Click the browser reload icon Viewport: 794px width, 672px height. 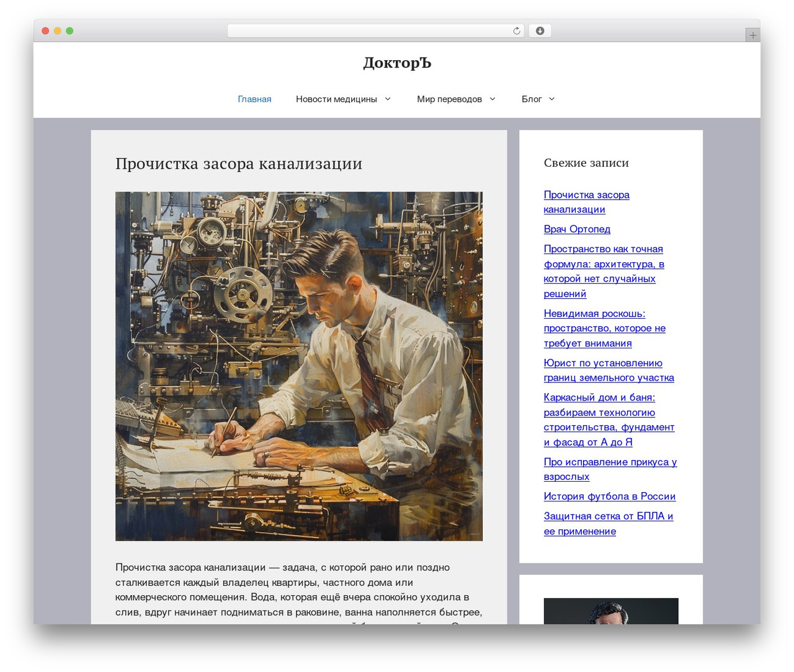[516, 31]
